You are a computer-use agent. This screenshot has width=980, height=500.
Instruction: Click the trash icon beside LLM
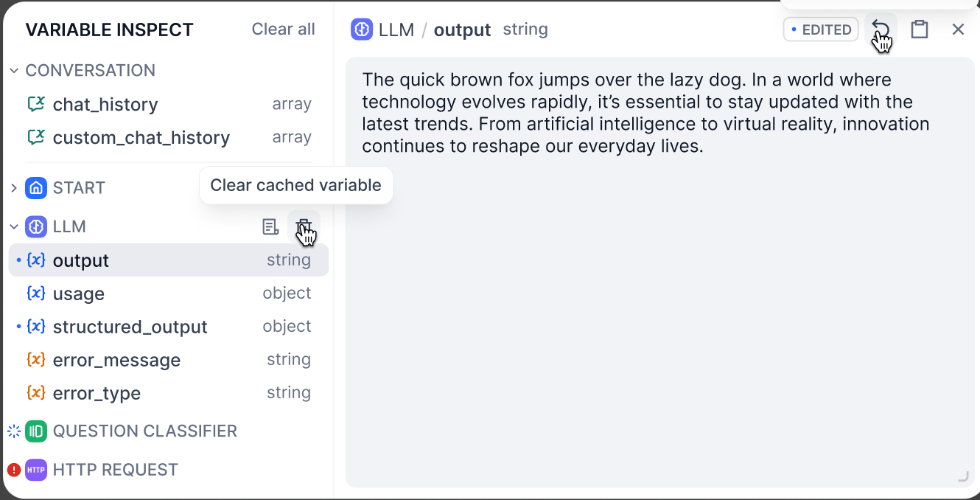point(304,226)
